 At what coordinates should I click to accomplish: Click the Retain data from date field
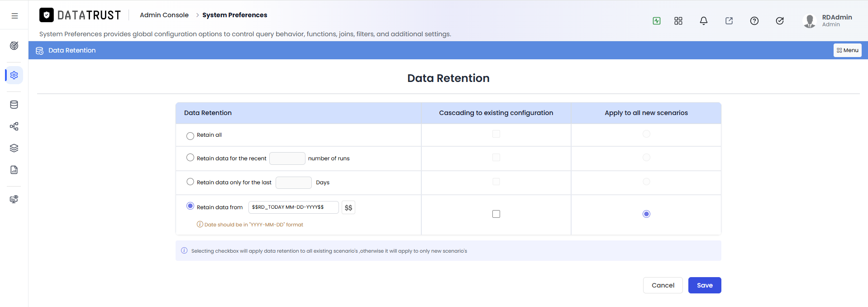pos(294,207)
